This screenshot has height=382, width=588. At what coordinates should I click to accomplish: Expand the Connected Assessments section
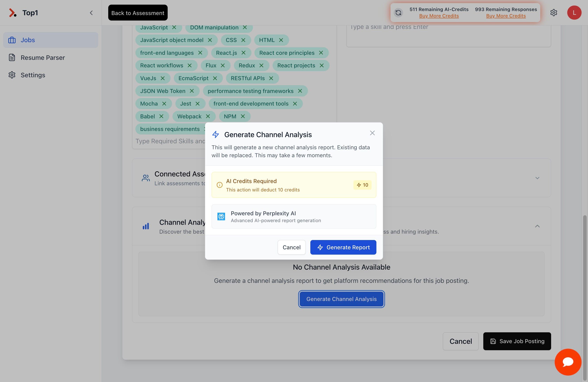[538, 178]
